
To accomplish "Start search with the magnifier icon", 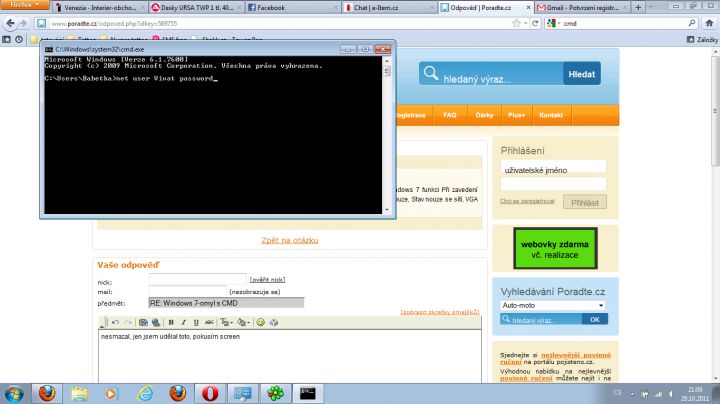I will (x=692, y=23).
